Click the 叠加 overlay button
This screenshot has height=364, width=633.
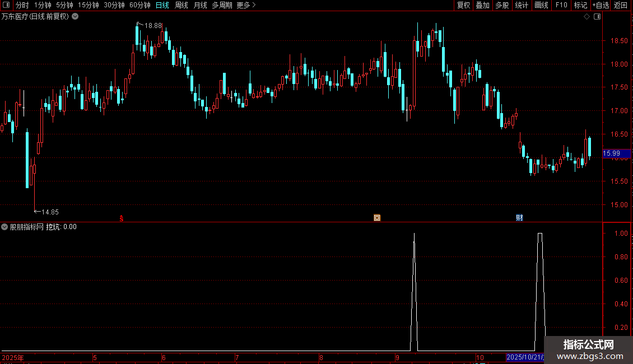[482, 5]
